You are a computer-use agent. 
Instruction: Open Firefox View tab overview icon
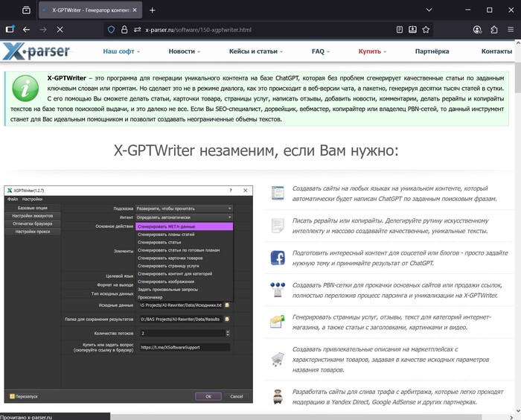[26, 10]
